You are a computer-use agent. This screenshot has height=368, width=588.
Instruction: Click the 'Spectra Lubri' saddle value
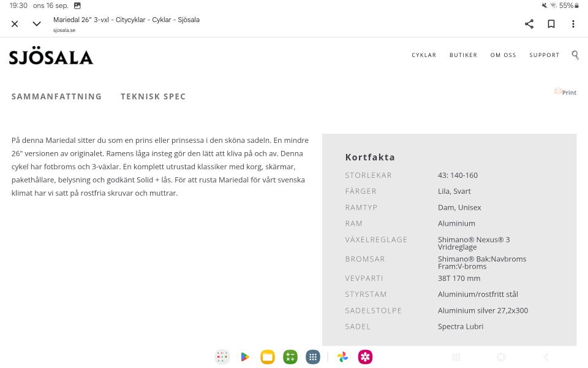pos(461,327)
